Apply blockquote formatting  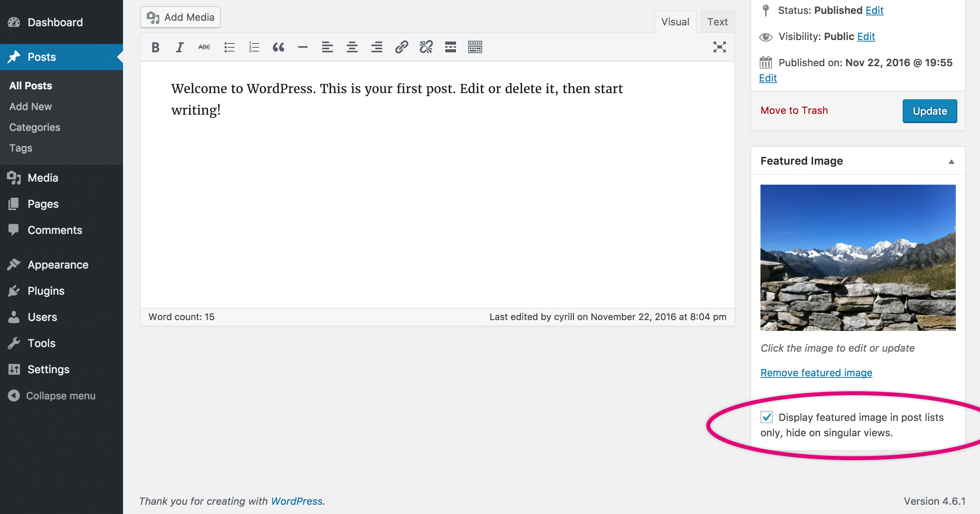point(278,47)
